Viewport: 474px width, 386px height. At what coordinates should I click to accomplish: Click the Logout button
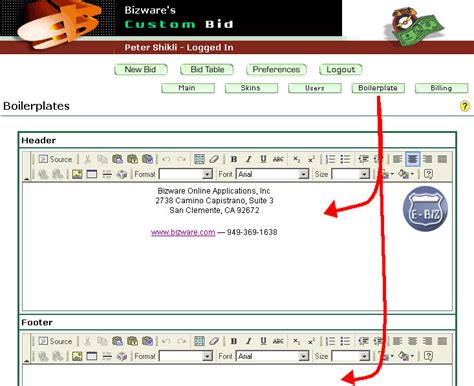pyautogui.click(x=341, y=69)
